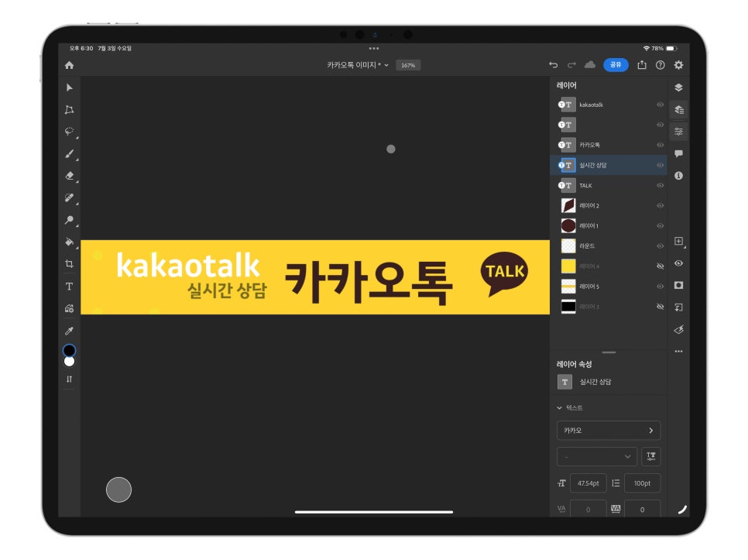This screenshot has width=748, height=560.
Task: Select the Lasso selection tool
Action: coord(69,131)
